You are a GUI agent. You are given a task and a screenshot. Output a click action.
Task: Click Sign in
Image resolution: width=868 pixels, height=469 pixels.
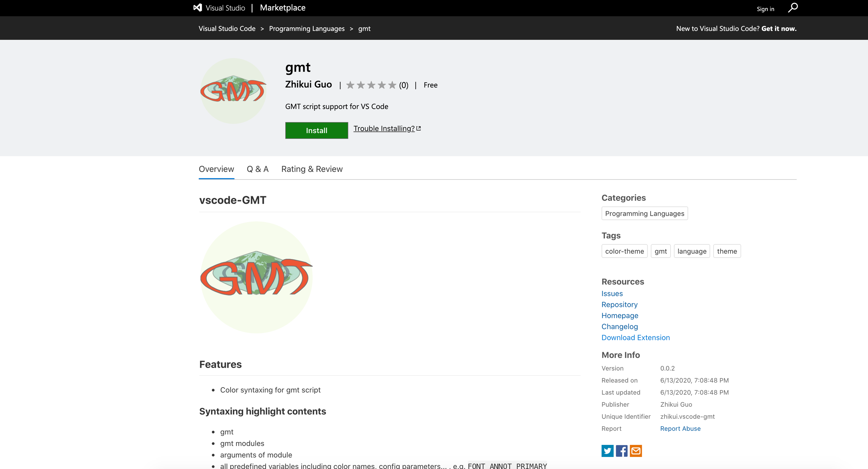[765, 9]
